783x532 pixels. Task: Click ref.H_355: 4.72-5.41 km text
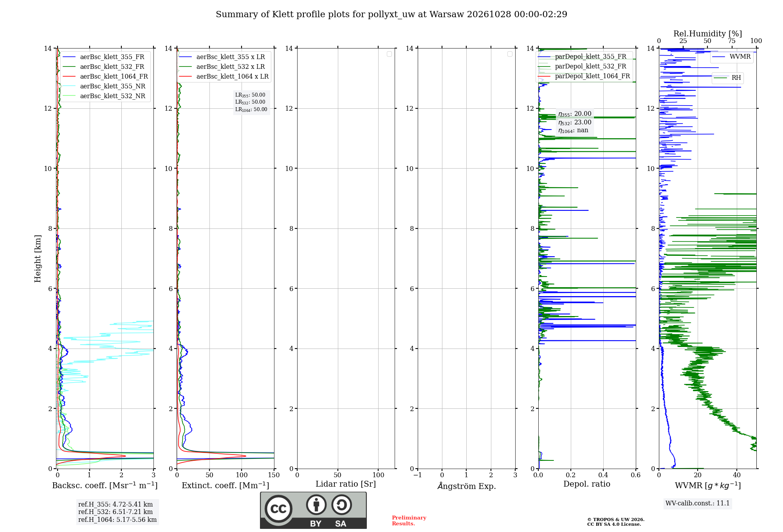(x=115, y=505)
